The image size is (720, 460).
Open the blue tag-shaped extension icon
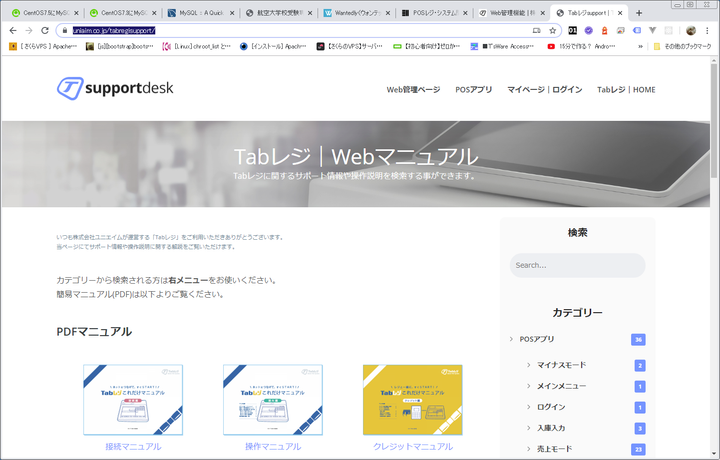click(x=636, y=30)
